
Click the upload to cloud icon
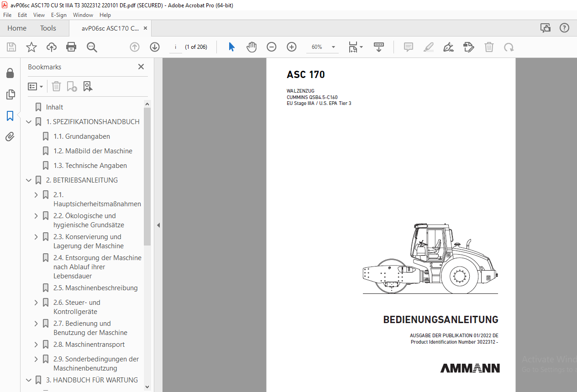pos(52,47)
